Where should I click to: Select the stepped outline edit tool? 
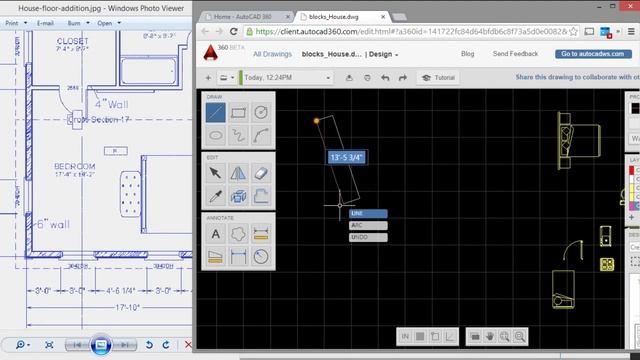pyautogui.click(x=261, y=196)
